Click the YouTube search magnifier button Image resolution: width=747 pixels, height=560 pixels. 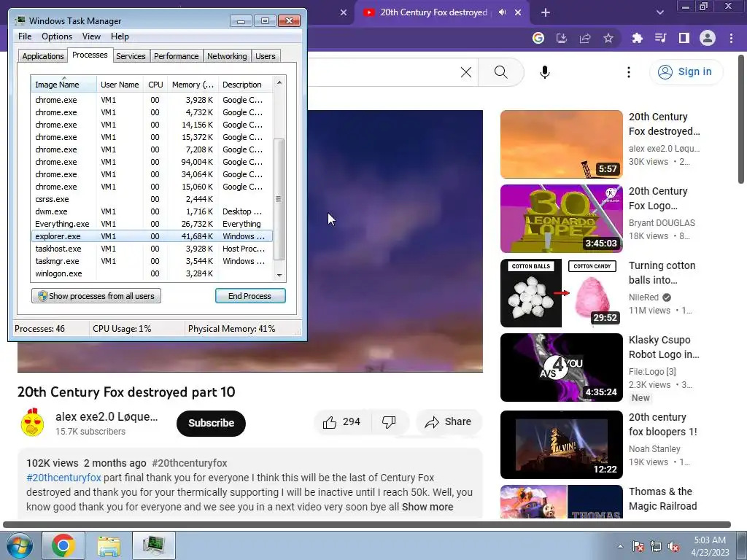tap(500, 72)
